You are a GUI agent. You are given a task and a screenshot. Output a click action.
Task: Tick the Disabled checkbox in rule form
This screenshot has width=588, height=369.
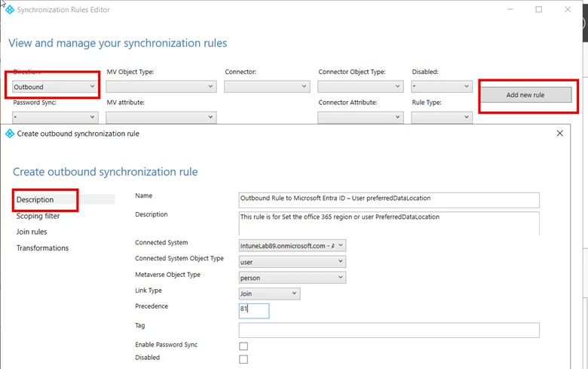click(243, 359)
